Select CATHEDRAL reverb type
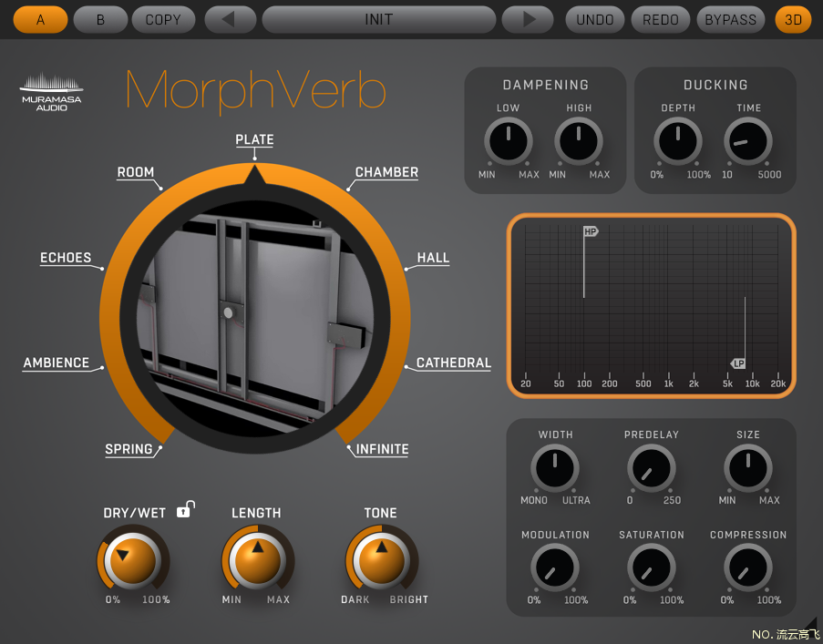Image resolution: width=823 pixels, height=644 pixels. (x=454, y=363)
